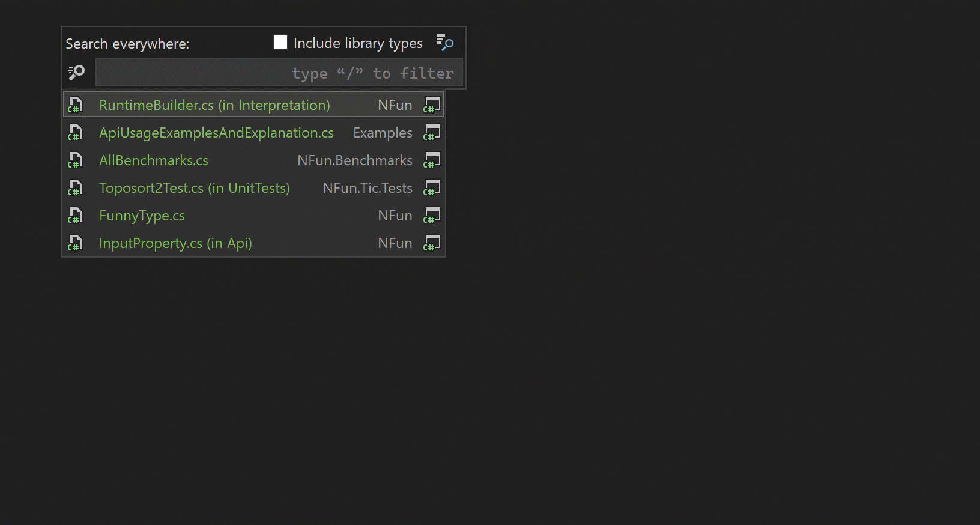Click C# file icon for FunnyType.cs
The width and height of the screenshot is (980, 525).
coord(75,216)
